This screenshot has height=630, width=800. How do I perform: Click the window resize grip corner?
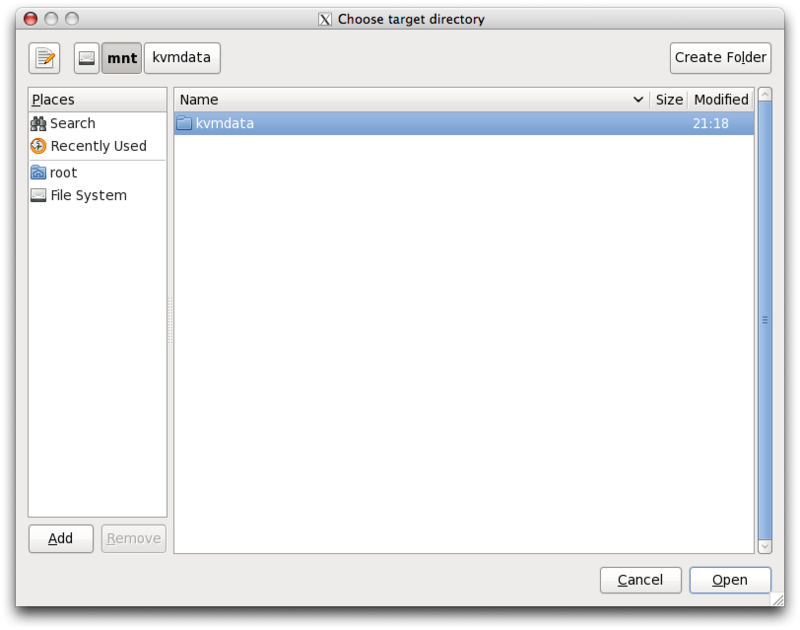tap(778, 599)
